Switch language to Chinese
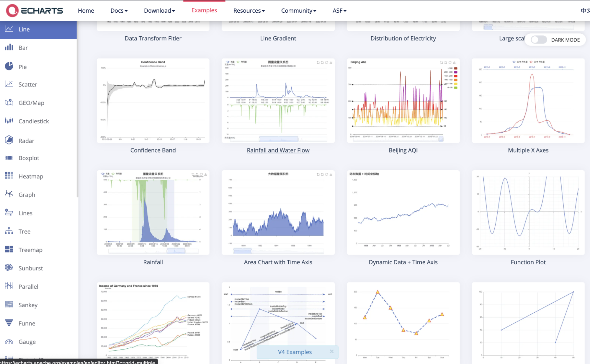The height and width of the screenshot is (364, 590). click(x=585, y=11)
